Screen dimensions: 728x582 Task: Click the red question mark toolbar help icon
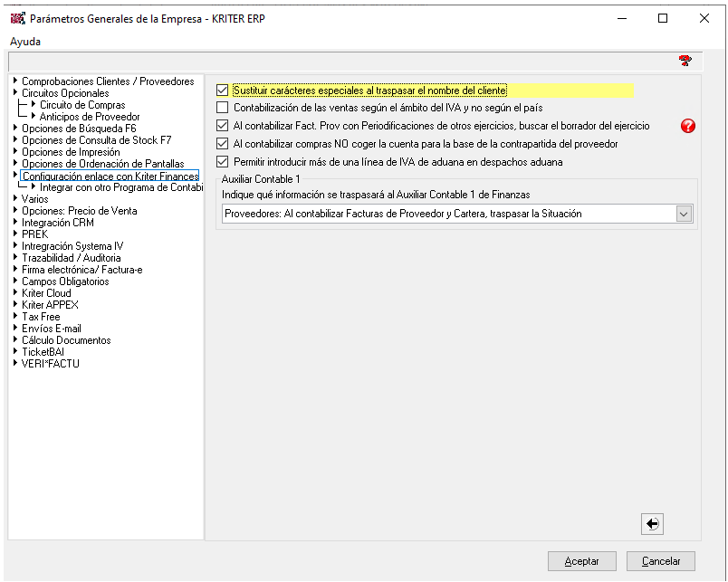(685, 61)
